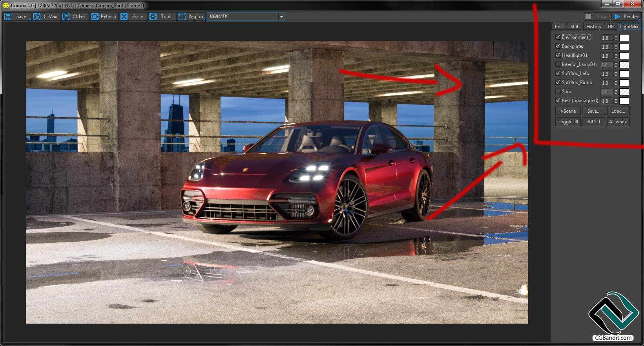Click the Headlight01 intensity value field
The height and width of the screenshot is (346, 644).
[x=607, y=56]
